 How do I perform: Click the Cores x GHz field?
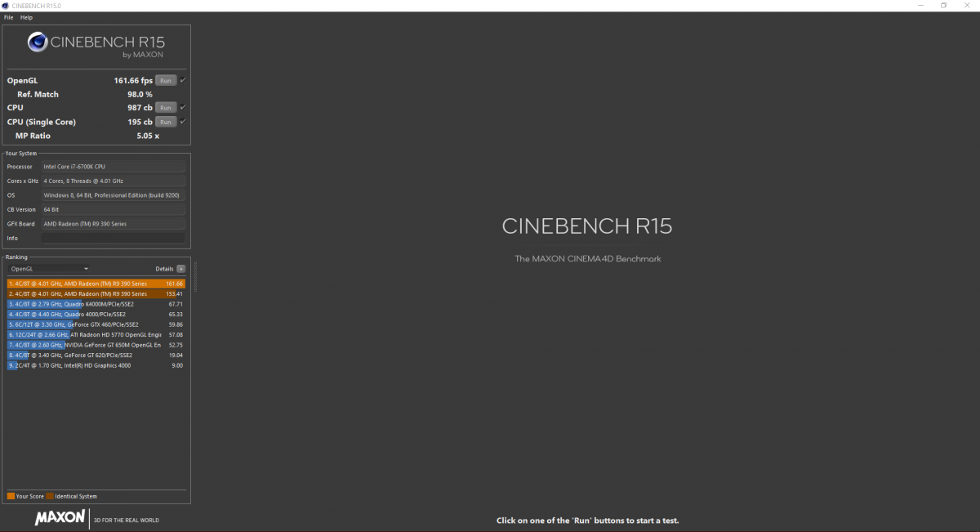114,181
